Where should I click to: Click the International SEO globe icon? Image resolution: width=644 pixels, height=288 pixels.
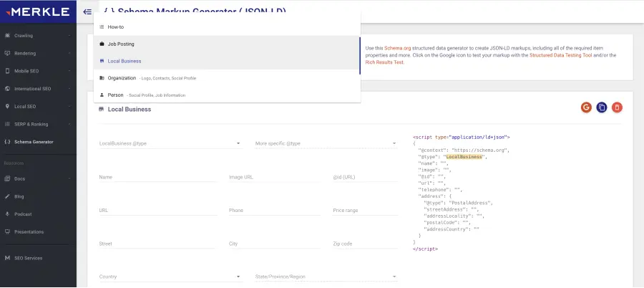[7, 89]
